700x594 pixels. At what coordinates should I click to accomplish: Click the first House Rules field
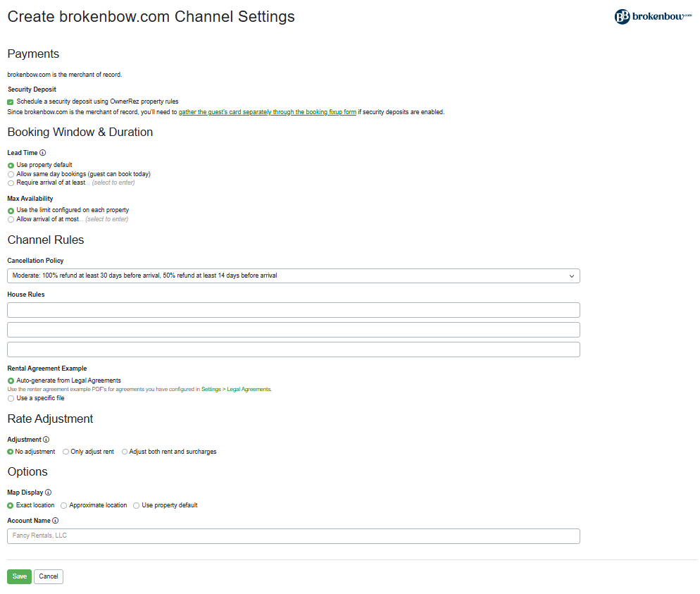(293, 310)
